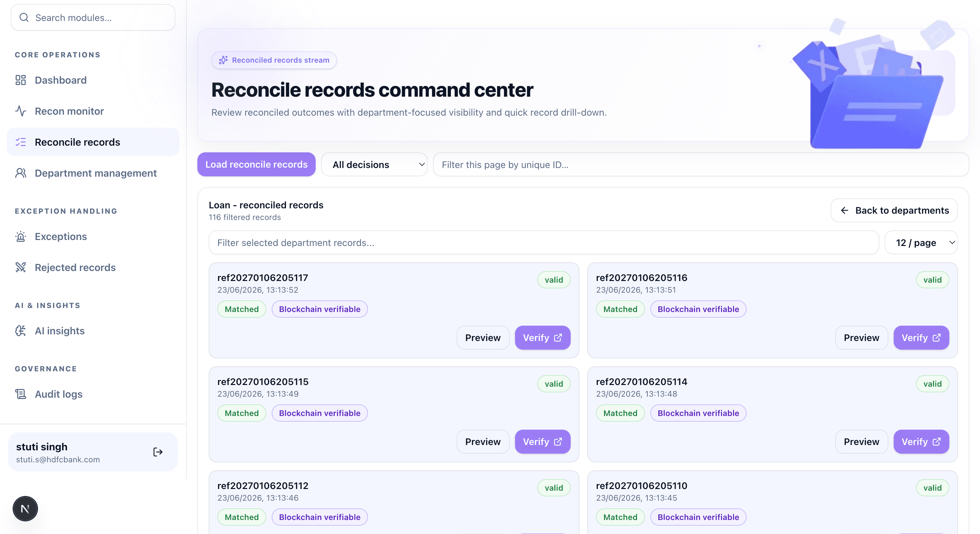Click the logout icon beside stuti singh
The image size is (980, 534).
pos(158,452)
